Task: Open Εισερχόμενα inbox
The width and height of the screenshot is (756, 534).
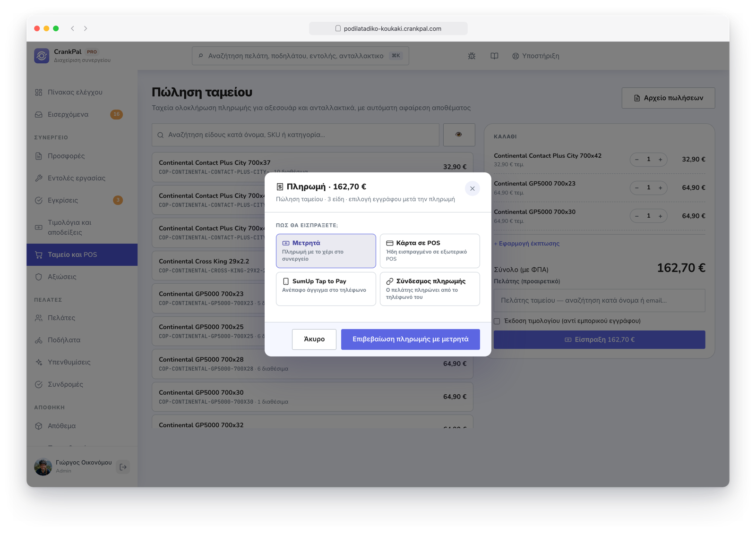Action: click(82, 114)
